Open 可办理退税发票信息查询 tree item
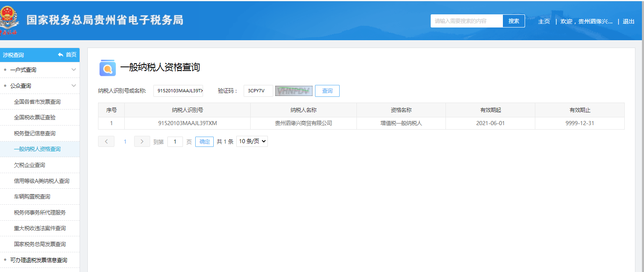The image size is (644, 272). [x=39, y=260]
